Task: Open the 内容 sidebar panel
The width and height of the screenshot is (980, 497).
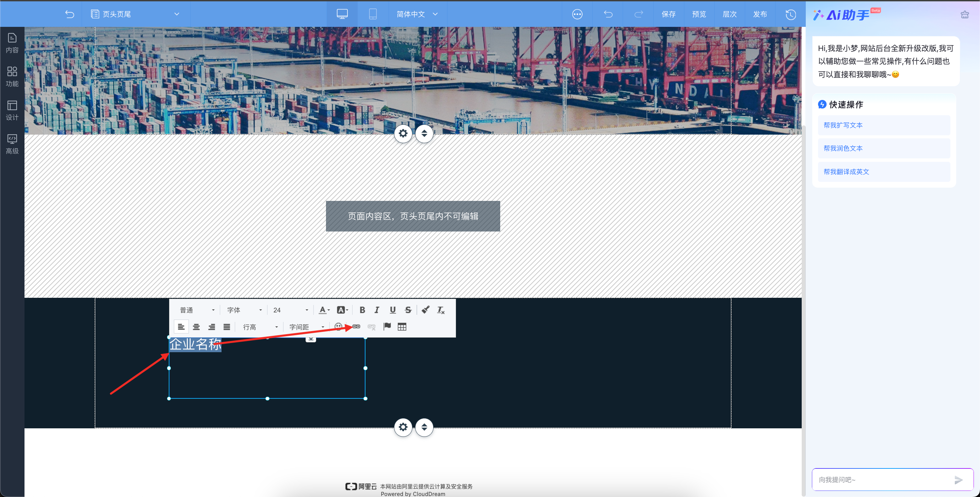Action: click(x=12, y=43)
